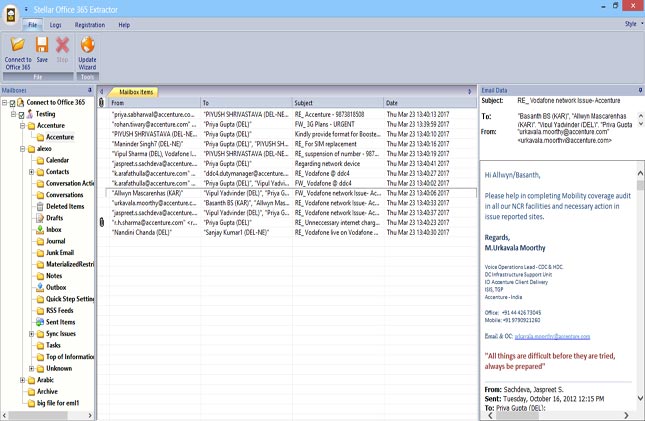645x421 pixels.
Task: Toggle the Testing mailbox checkbox
Action: pyautogui.click(x=21, y=115)
